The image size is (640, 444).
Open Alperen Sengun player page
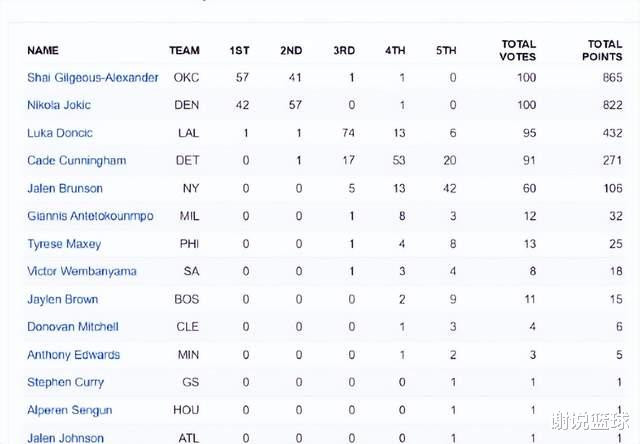pyautogui.click(x=69, y=410)
